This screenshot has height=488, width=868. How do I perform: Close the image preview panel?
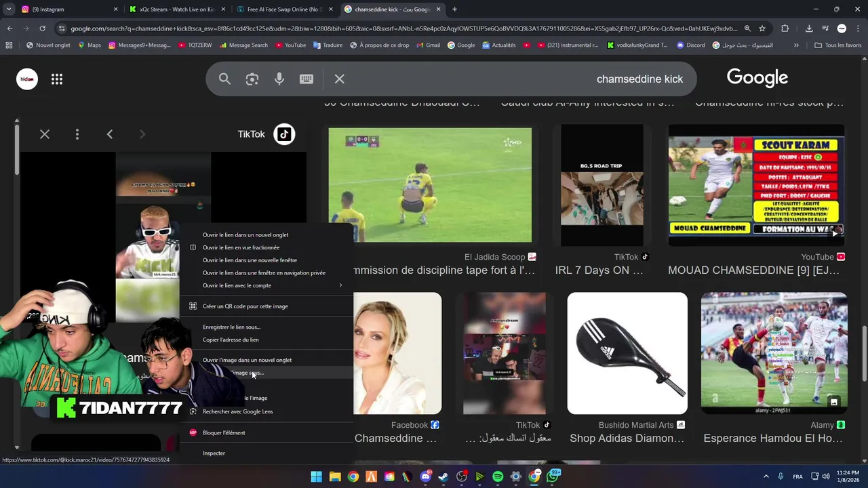click(x=45, y=134)
